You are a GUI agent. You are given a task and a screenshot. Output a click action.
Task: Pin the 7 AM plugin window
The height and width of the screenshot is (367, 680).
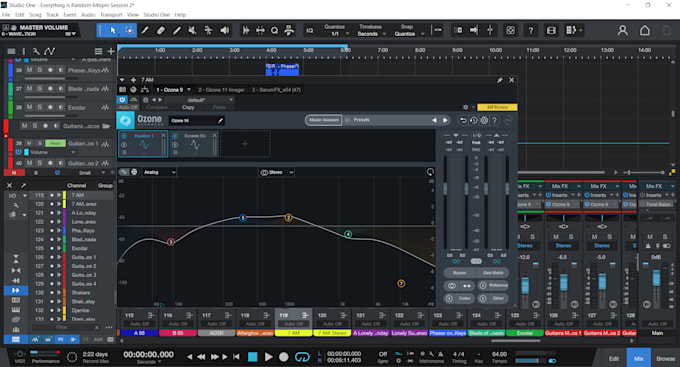pos(500,80)
